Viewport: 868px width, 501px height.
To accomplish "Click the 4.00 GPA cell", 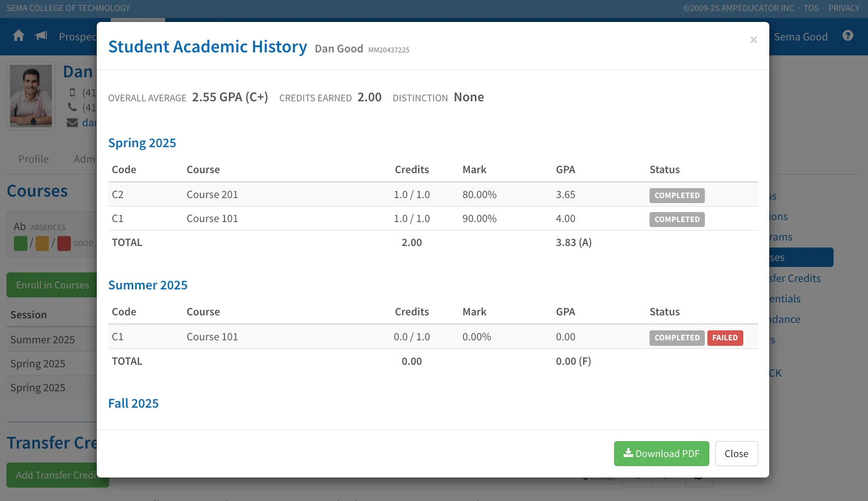I will click(x=566, y=219).
